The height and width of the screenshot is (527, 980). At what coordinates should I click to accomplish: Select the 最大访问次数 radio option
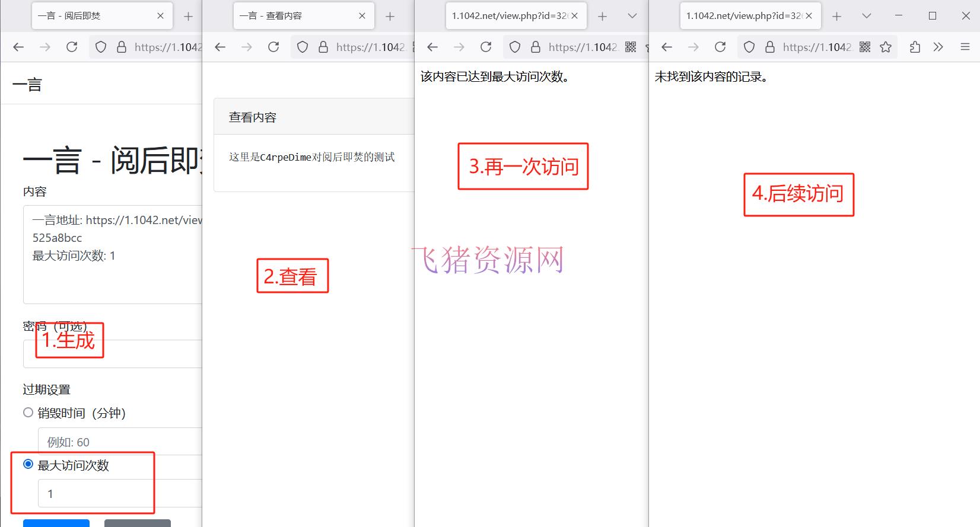[28, 464]
